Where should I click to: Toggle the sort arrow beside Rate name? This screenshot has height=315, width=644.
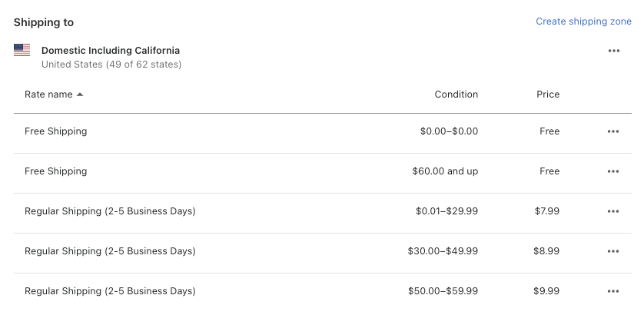pos(80,94)
